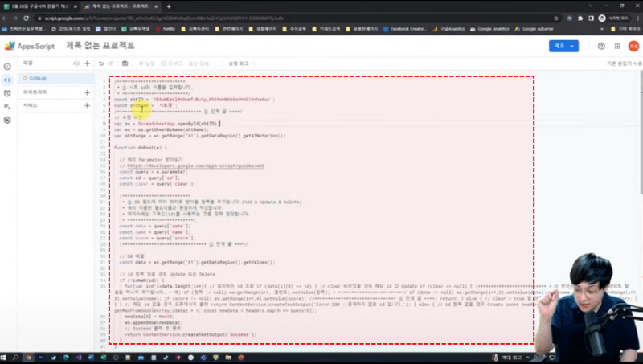Add a library with its plus icon
Viewport: 643px width, 364px height.
(87, 92)
